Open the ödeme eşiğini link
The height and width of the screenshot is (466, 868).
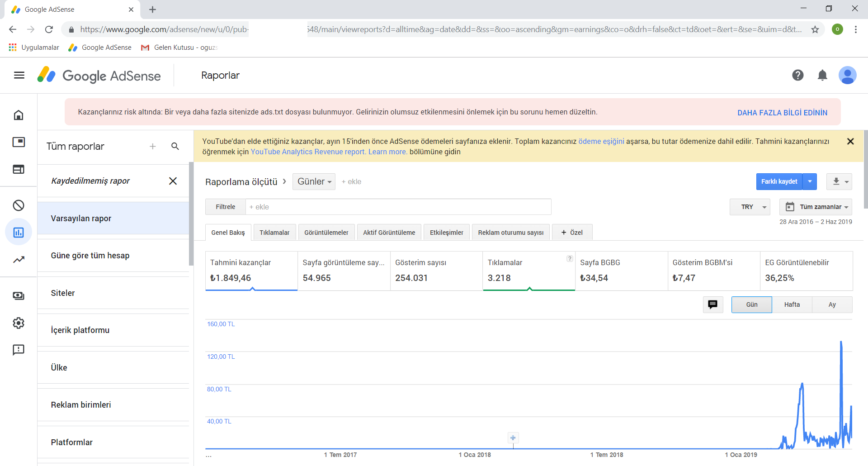601,141
